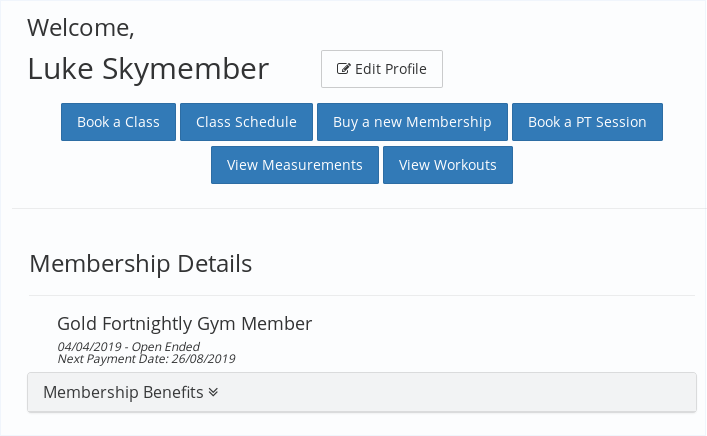Click the blank space right of Edit Profile
Screen dimensions: 707x436
tap(570, 69)
